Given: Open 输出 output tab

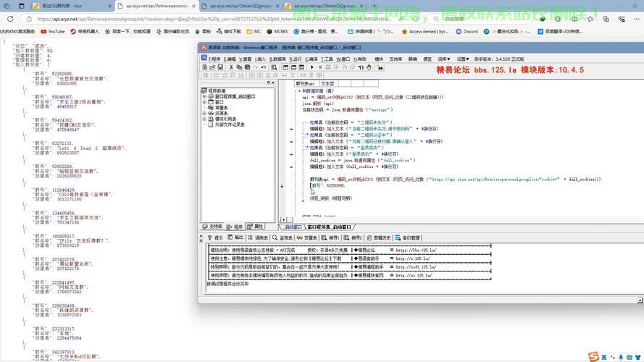Looking at the screenshot, I should tap(235, 237).
